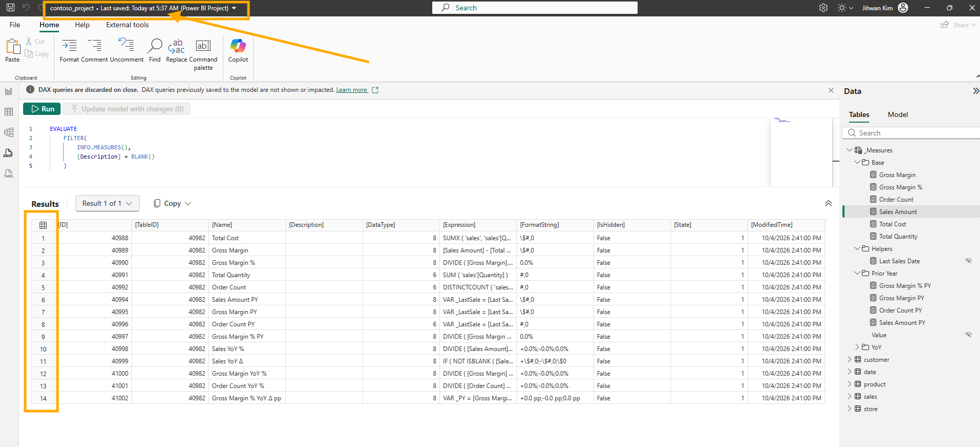The width and height of the screenshot is (980, 447).
Task: Open the Find tool
Action: pyautogui.click(x=155, y=50)
